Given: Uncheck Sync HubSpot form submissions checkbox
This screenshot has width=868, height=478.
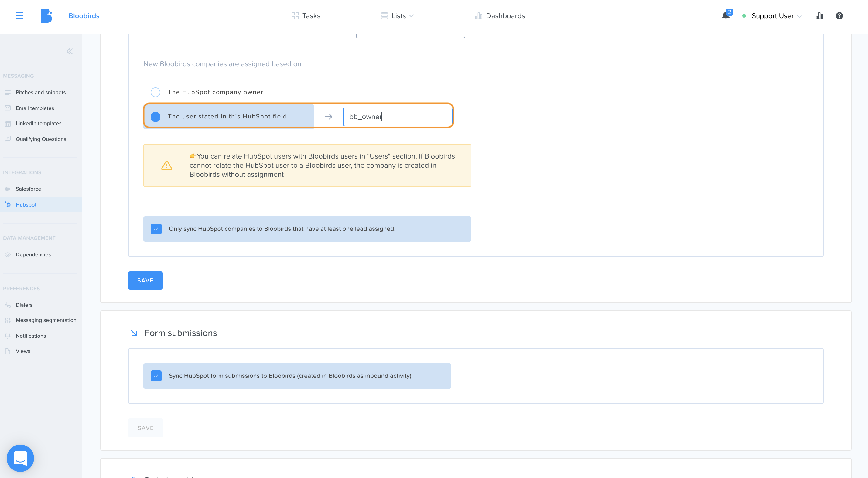Looking at the screenshot, I should [156, 376].
